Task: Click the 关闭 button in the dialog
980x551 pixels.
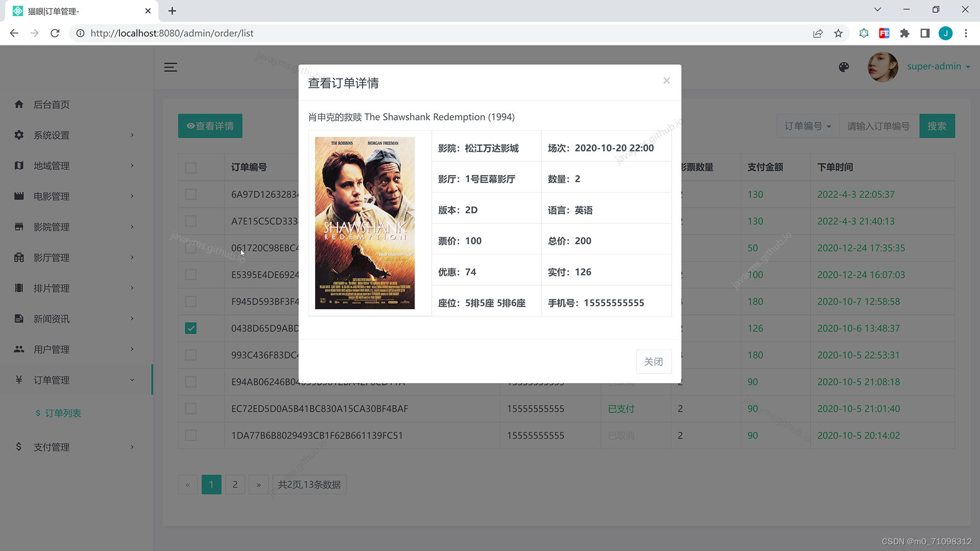Action: (653, 362)
